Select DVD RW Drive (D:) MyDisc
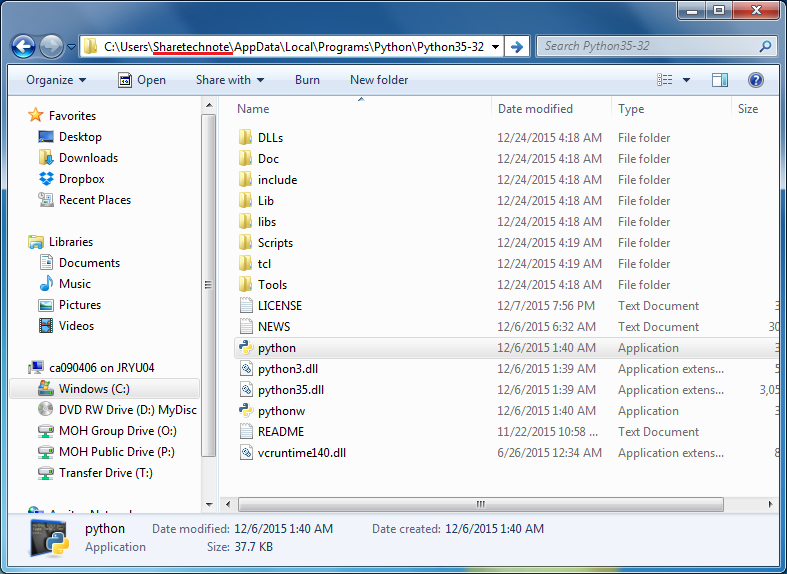Image resolution: width=787 pixels, height=574 pixels. (117, 410)
